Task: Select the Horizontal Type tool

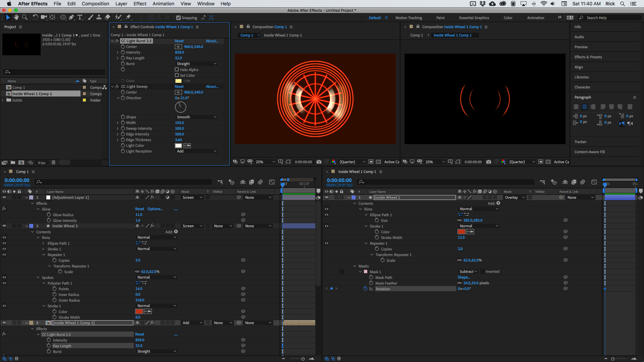Action: click(x=80, y=17)
